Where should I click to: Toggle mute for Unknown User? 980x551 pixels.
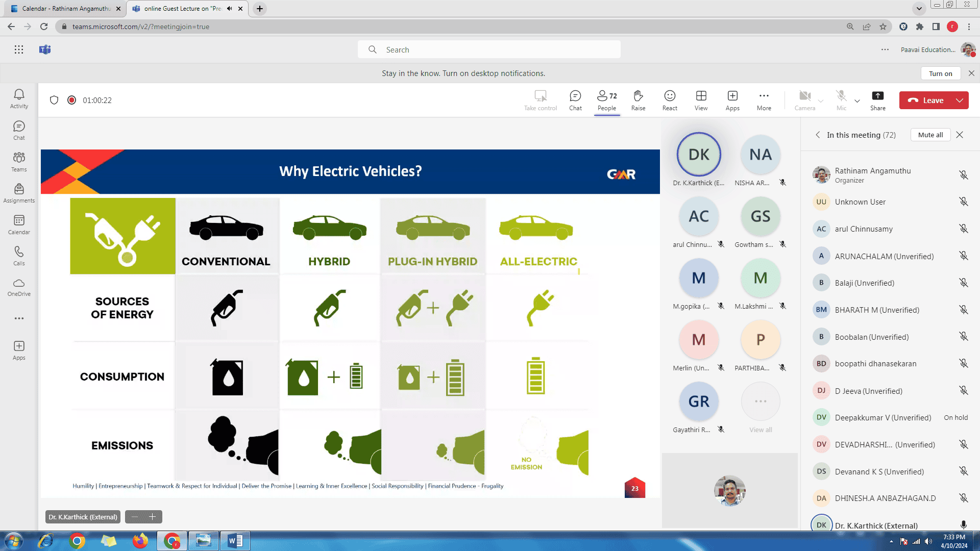(x=963, y=202)
